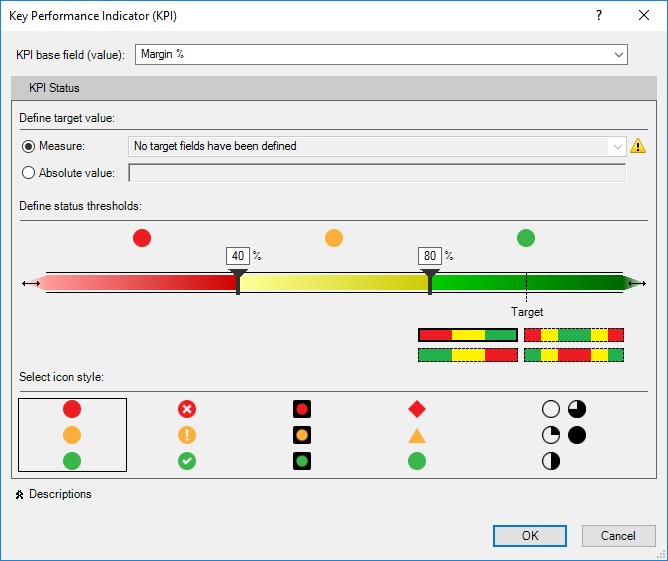Click the 80 percent threshold input box

click(x=429, y=256)
